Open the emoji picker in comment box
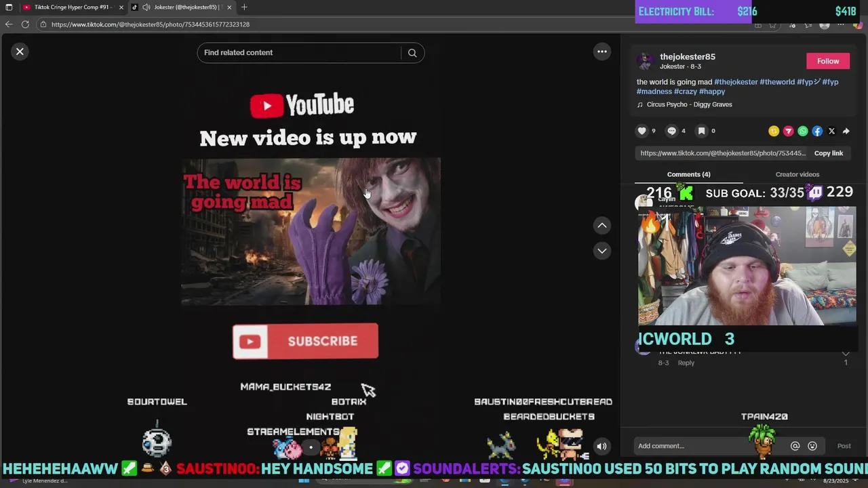The image size is (868, 488). [812, 446]
